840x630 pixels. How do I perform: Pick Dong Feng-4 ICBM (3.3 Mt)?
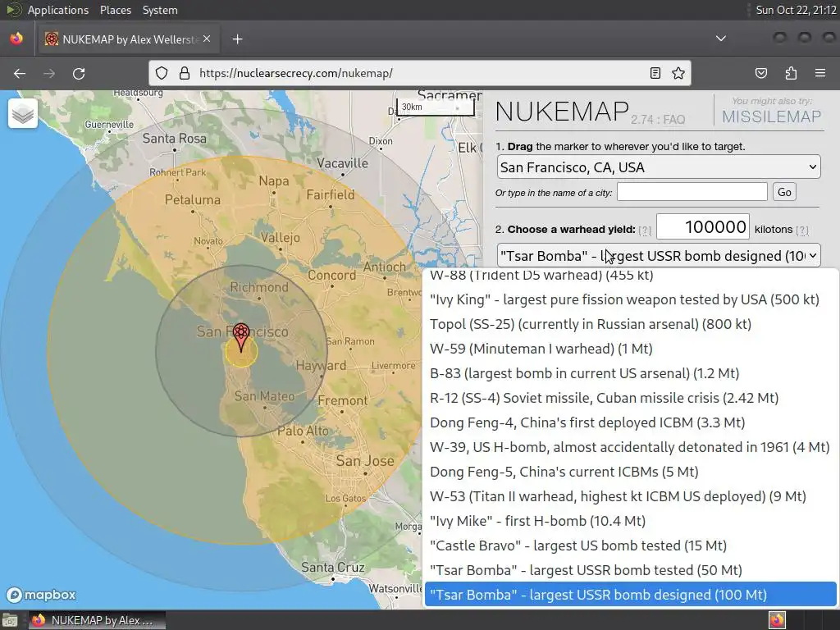tap(631, 422)
